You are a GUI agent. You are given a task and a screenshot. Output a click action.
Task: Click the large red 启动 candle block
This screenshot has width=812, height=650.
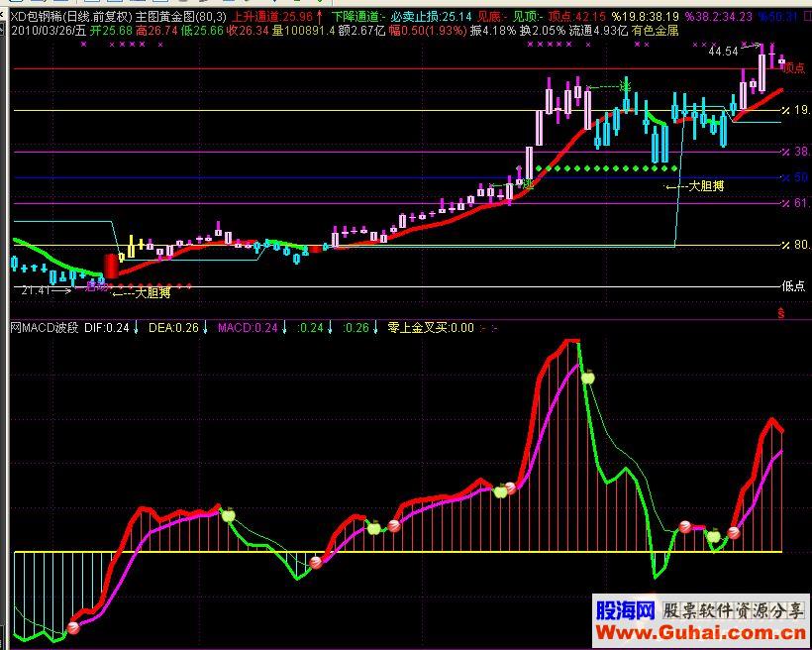pos(111,266)
